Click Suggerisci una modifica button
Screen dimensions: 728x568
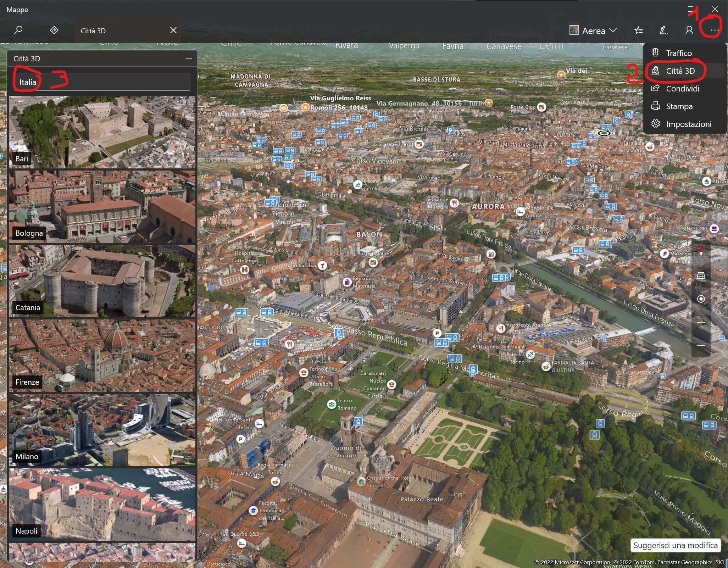675,545
